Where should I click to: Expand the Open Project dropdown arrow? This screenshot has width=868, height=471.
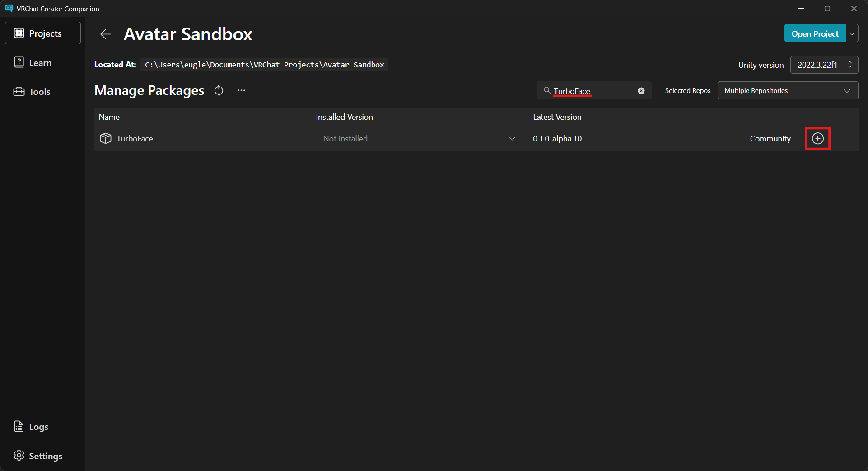(x=852, y=33)
